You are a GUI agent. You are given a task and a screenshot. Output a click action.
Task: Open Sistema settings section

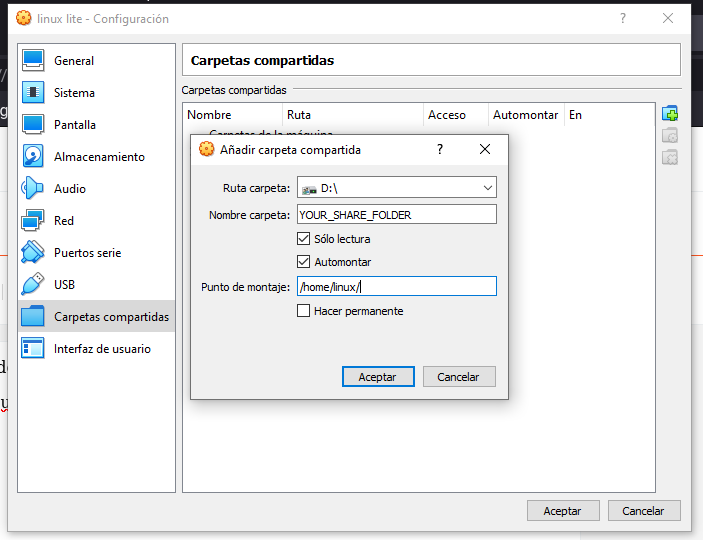click(x=96, y=92)
